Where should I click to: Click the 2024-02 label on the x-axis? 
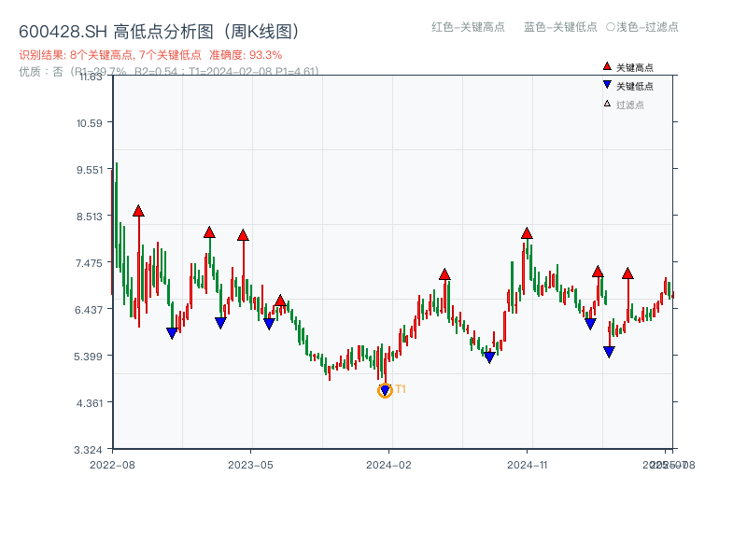pyautogui.click(x=388, y=464)
